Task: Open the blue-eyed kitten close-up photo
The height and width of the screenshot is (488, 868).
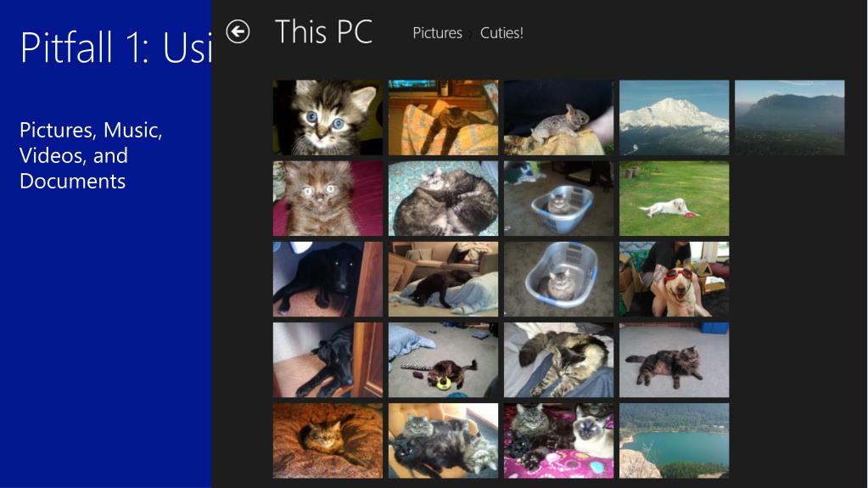Action: (328, 117)
